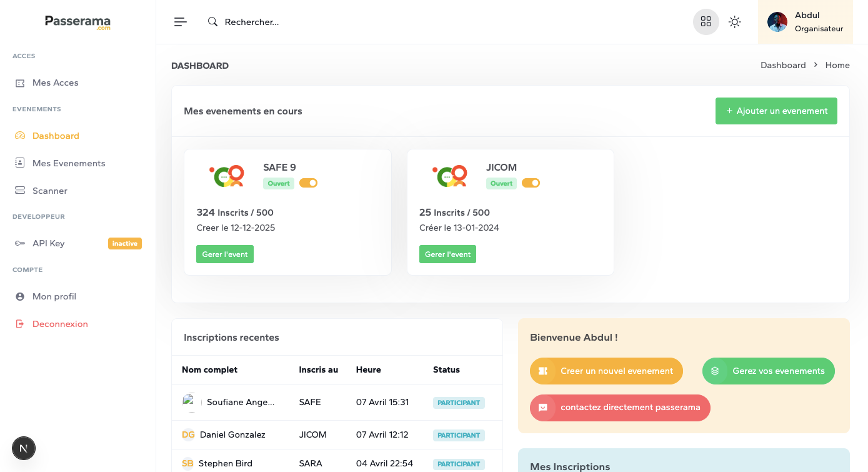
Task: Click Ajouter un evenement button
Action: click(776, 111)
